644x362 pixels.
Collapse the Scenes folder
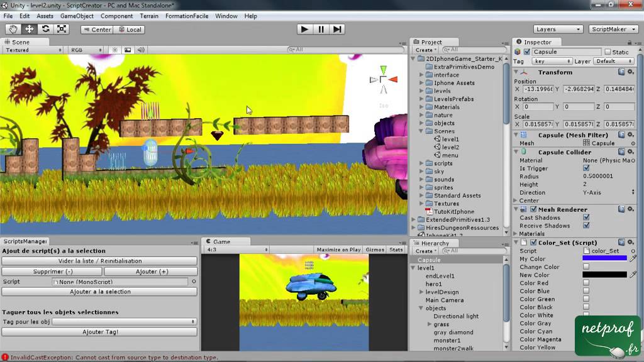[421, 131]
